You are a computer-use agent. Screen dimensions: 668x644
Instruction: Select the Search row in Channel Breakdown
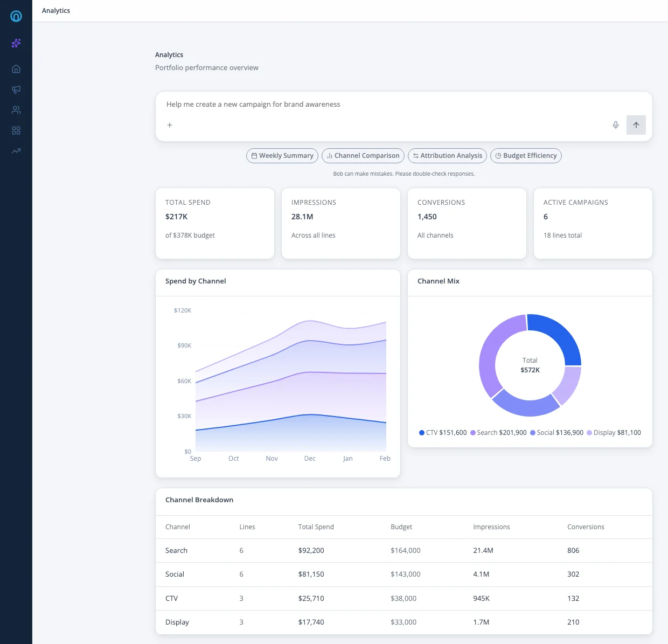pos(404,551)
